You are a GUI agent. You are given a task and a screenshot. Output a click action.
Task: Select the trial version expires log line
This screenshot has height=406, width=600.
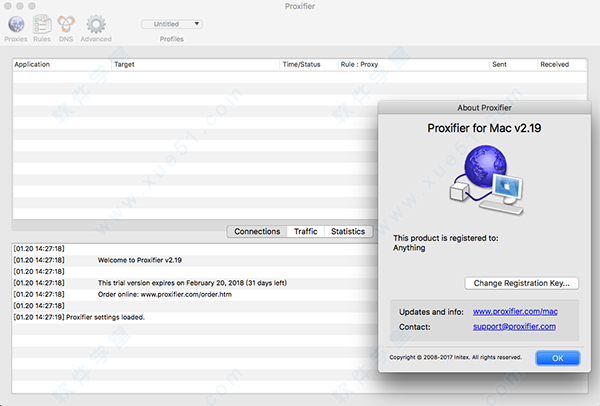tap(194, 283)
